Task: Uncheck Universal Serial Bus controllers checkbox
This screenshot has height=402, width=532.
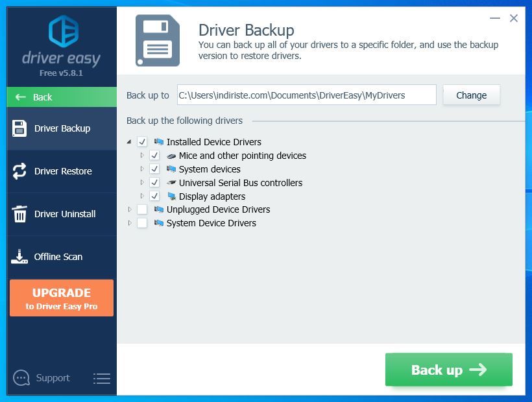Action: pyautogui.click(x=154, y=182)
